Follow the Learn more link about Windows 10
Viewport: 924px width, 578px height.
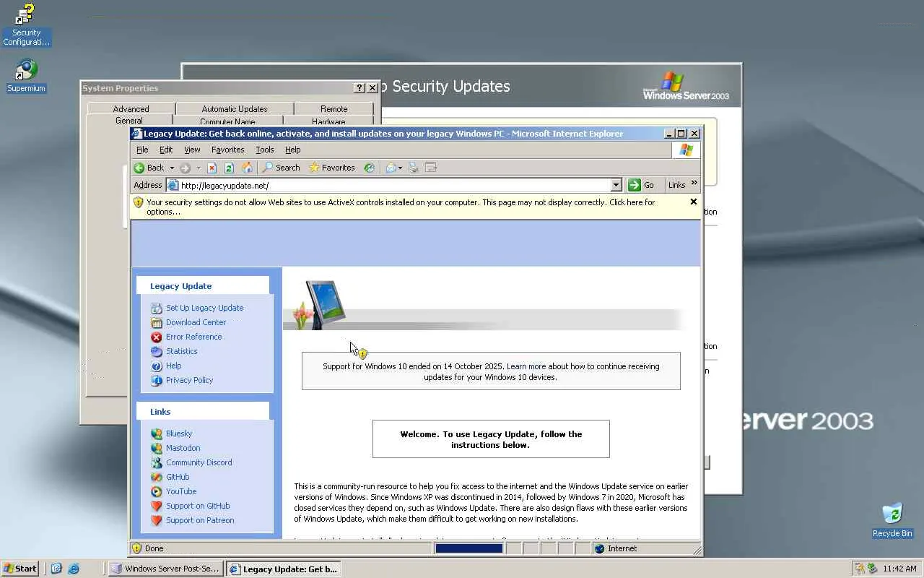(x=526, y=366)
